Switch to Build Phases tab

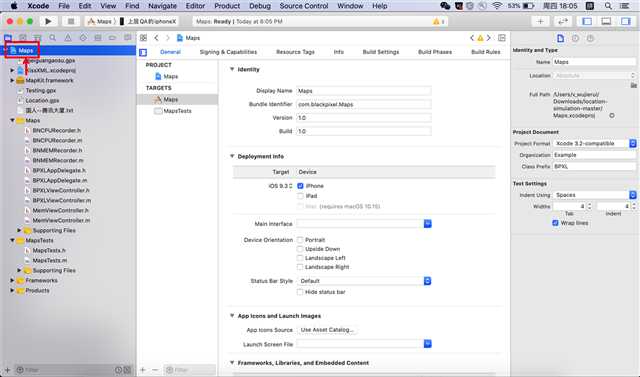(435, 52)
